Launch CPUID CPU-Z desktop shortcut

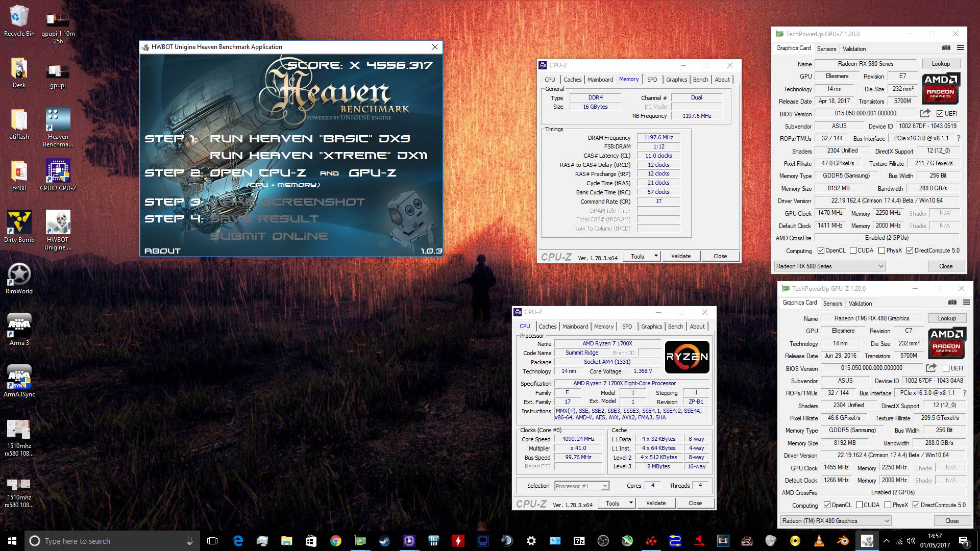58,176
